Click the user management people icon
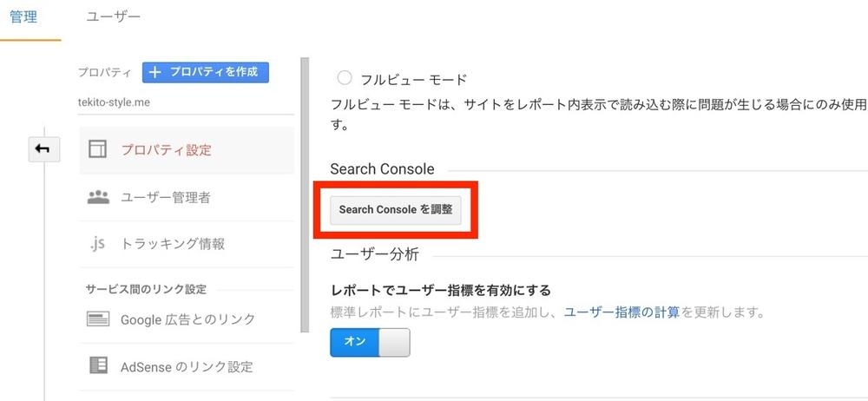This screenshot has width=868, height=401. 98,197
